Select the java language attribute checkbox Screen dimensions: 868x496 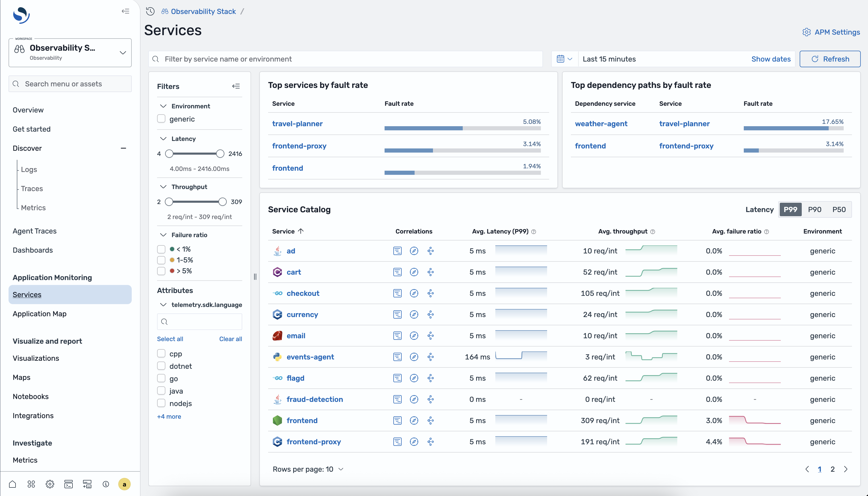pos(161,390)
